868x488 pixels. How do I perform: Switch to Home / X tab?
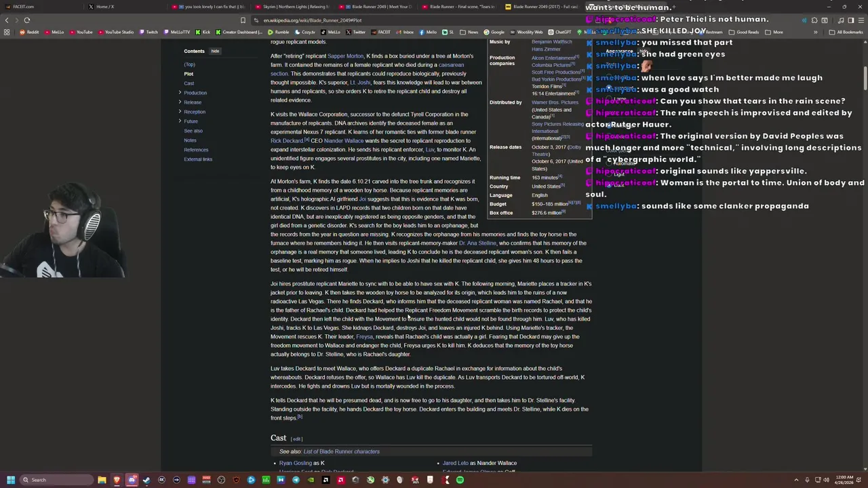point(125,7)
